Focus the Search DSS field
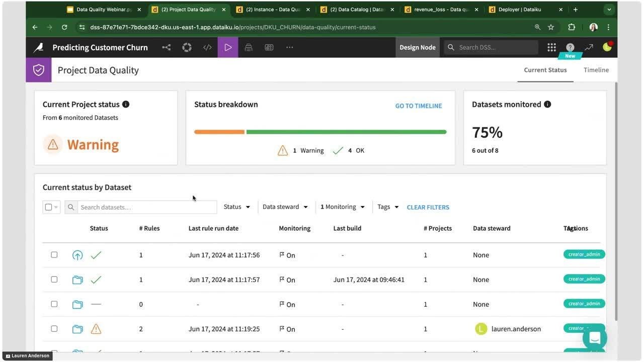Image resolution: width=644 pixels, height=362 pixels. click(491, 47)
